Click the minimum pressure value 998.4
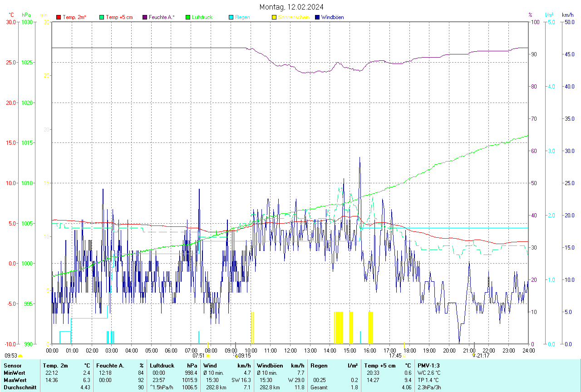This screenshot has height=392, width=581. [x=192, y=373]
